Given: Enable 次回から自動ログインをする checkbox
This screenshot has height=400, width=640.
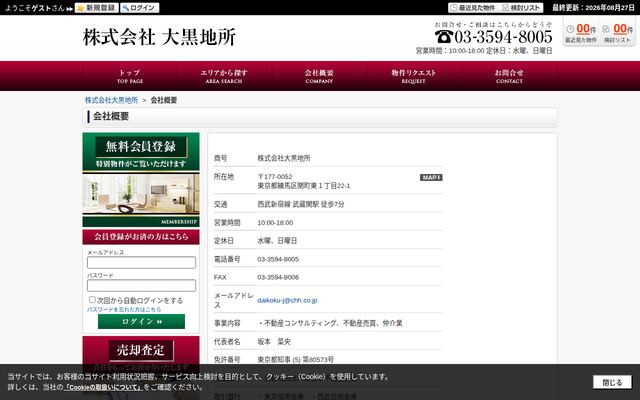Looking at the screenshot, I should 92,300.
